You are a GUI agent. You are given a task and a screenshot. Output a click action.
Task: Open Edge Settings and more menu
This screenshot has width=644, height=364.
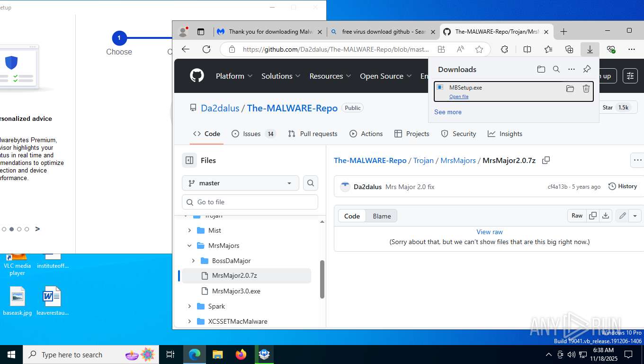632,49
